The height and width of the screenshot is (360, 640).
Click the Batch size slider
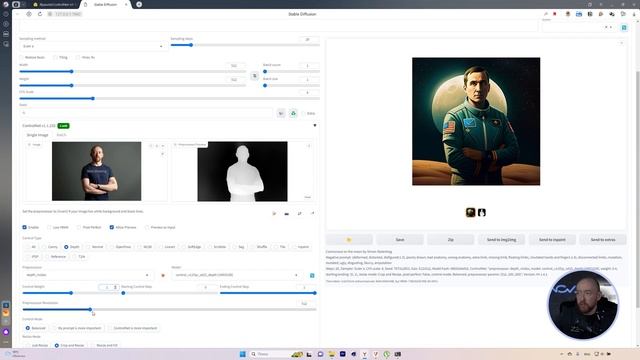click(x=291, y=85)
